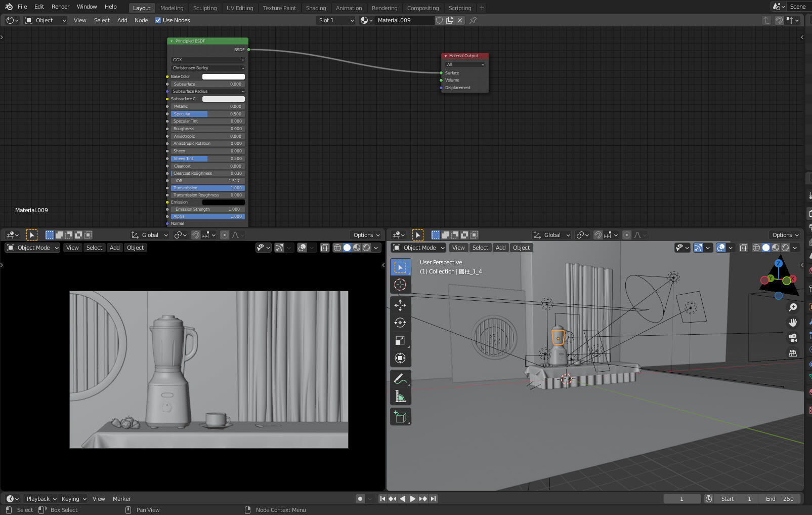
Task: Click the Base Color swatch
Action: coord(223,76)
